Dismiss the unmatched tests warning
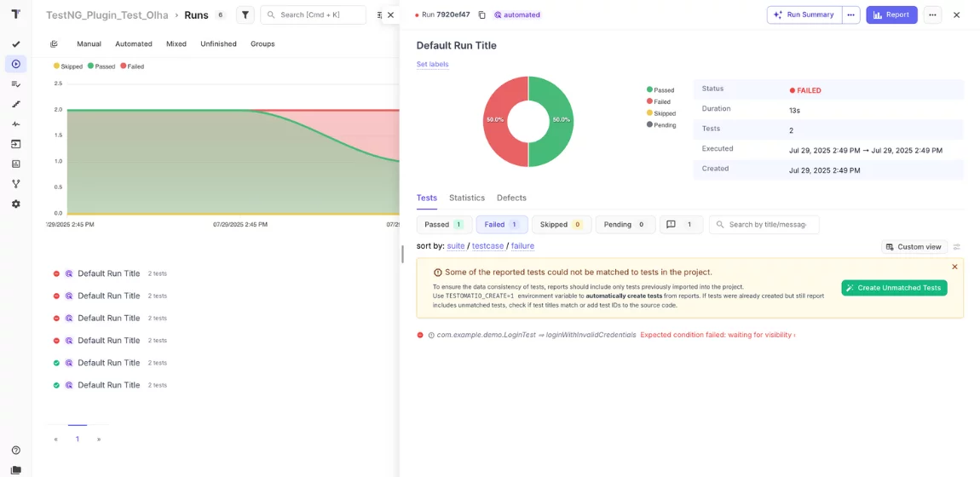Screen dimensions: 980x477 [x=954, y=267]
